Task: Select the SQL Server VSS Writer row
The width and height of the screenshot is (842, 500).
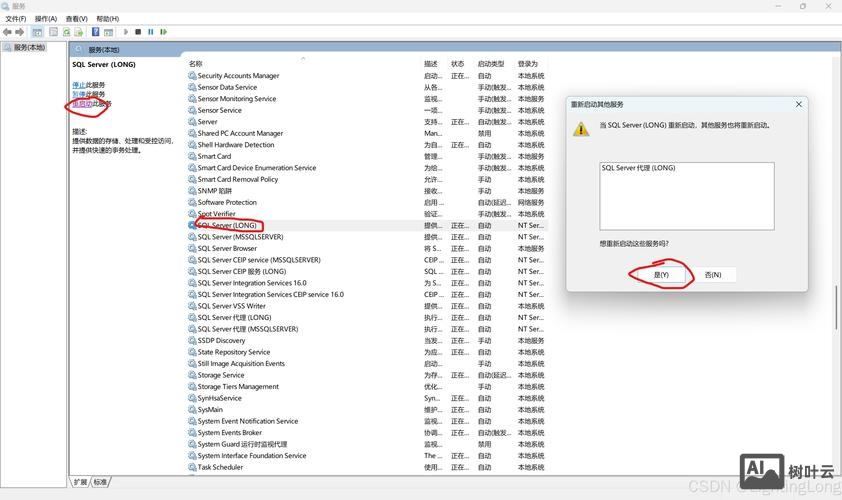Action: (367, 306)
